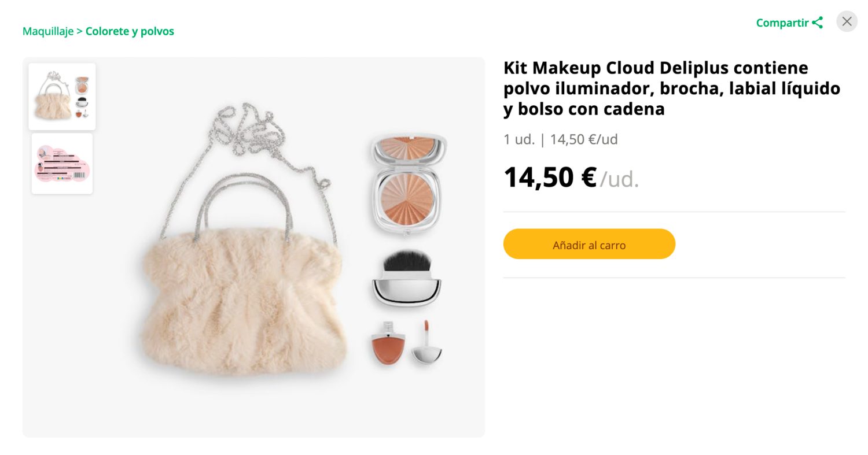
Task: Click the large 14,50 € price
Action: (x=550, y=177)
